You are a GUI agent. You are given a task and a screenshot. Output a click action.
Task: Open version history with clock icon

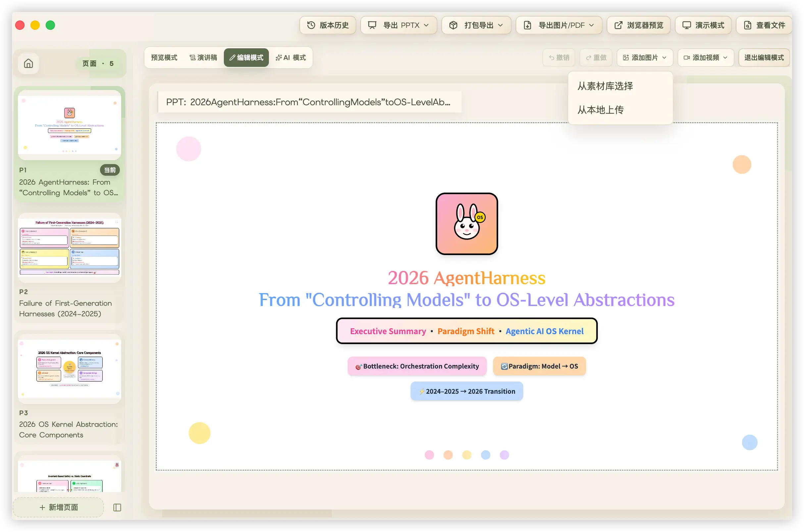[x=311, y=25]
